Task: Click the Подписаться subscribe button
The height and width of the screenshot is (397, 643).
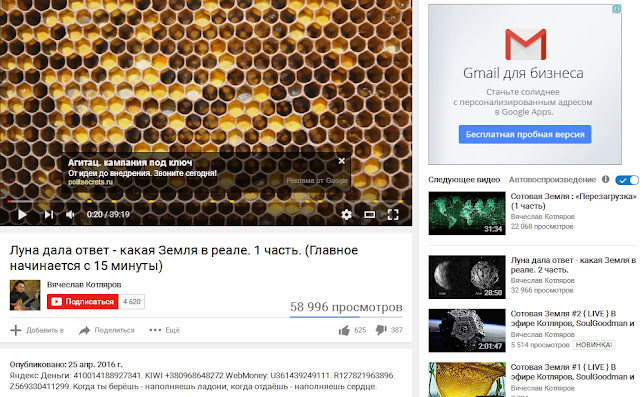Action: [x=82, y=301]
